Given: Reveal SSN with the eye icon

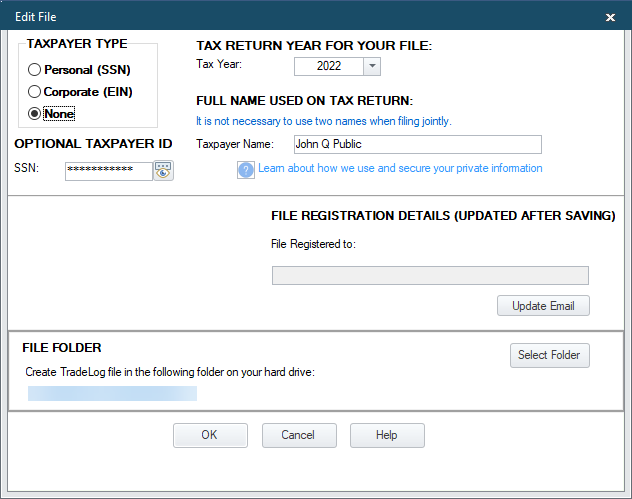Looking at the screenshot, I should 163,170.
